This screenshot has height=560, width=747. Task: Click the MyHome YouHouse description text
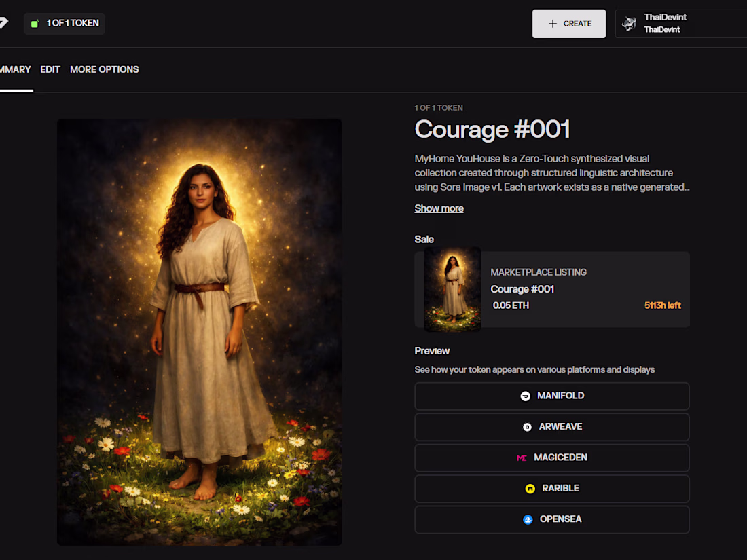551,173
